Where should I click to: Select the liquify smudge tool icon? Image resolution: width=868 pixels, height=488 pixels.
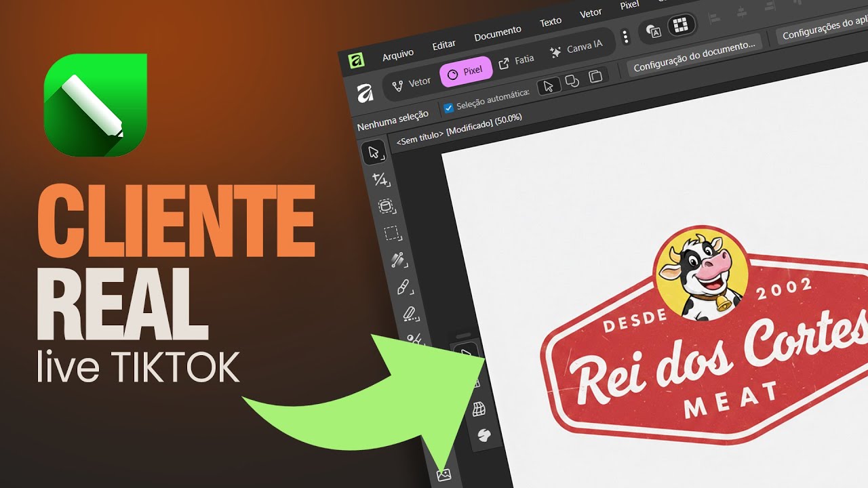coord(484,434)
